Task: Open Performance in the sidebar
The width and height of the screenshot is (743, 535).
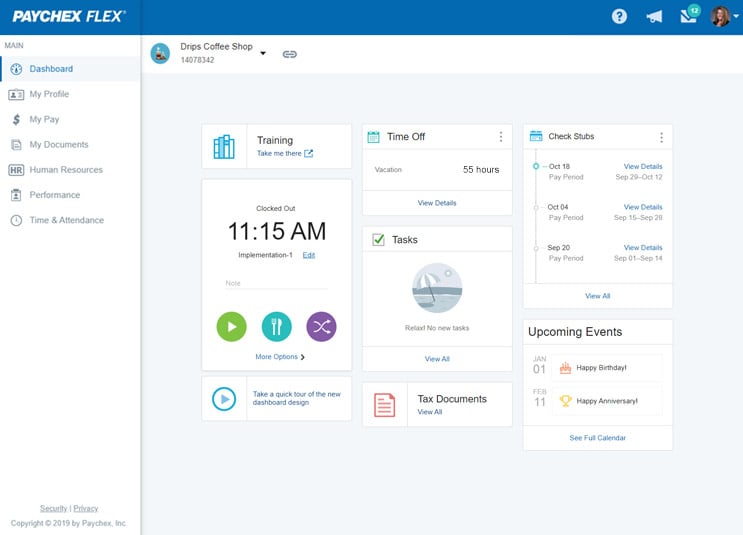Action: click(70, 195)
